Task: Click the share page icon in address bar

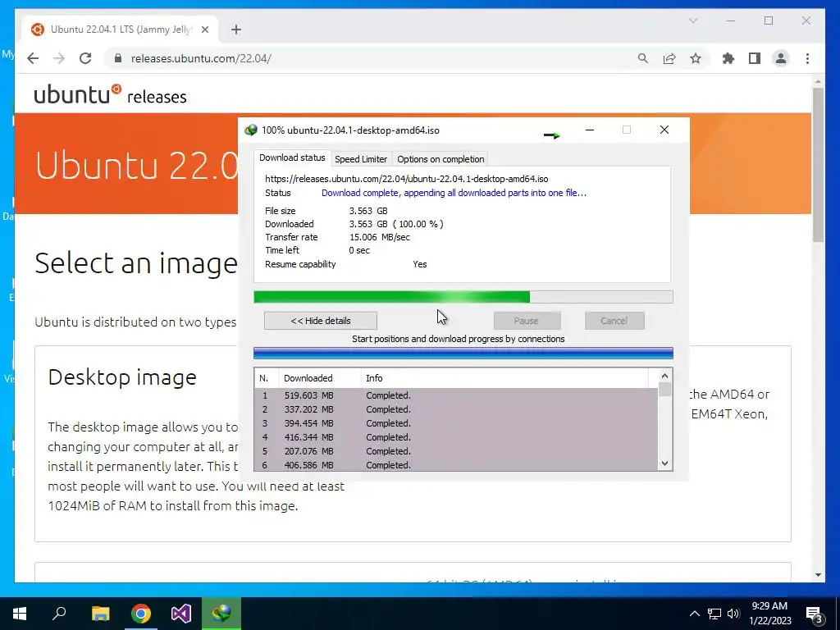Action: pos(669,58)
